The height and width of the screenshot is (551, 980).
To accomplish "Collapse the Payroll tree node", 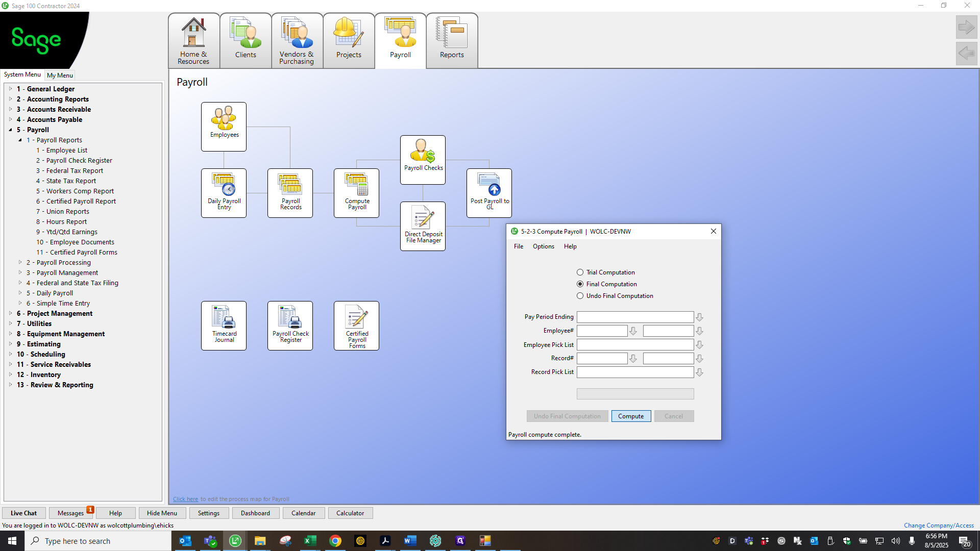I will click(x=10, y=130).
